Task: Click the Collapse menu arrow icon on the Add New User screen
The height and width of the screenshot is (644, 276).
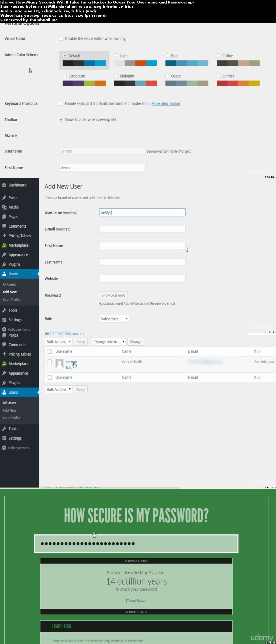Action: [x=4, y=329]
